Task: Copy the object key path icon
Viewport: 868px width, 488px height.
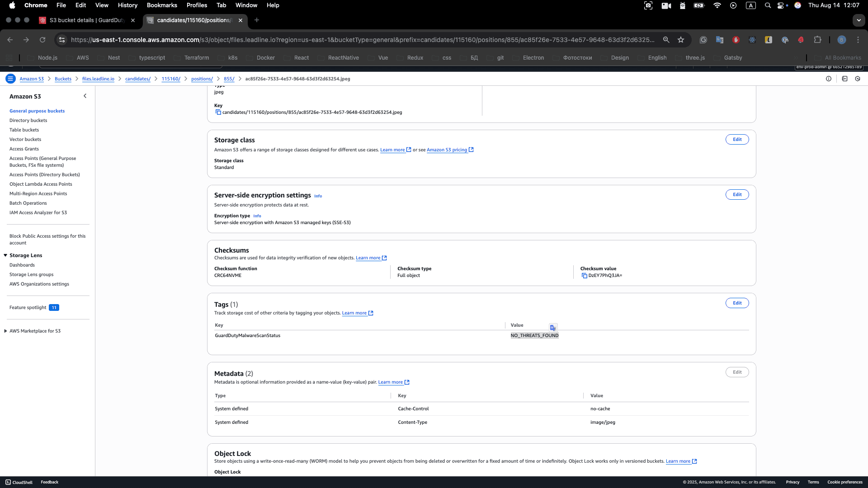Action: pyautogui.click(x=218, y=113)
